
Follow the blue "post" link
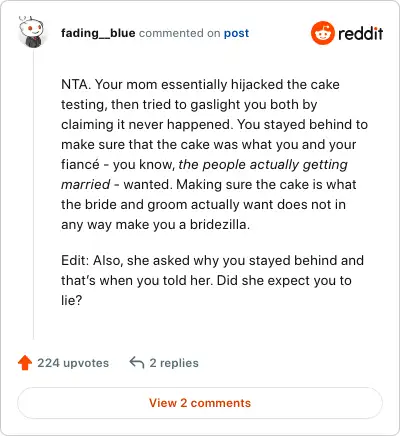pyautogui.click(x=236, y=33)
